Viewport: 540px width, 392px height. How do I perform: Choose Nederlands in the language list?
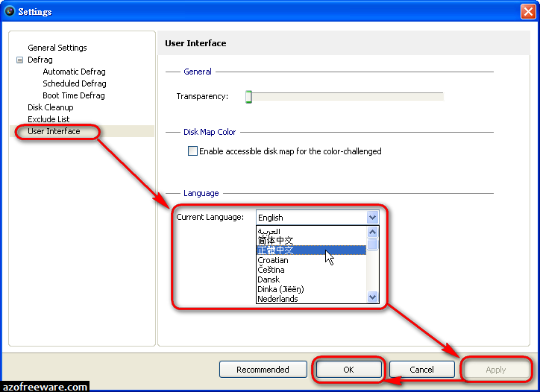pyautogui.click(x=311, y=299)
